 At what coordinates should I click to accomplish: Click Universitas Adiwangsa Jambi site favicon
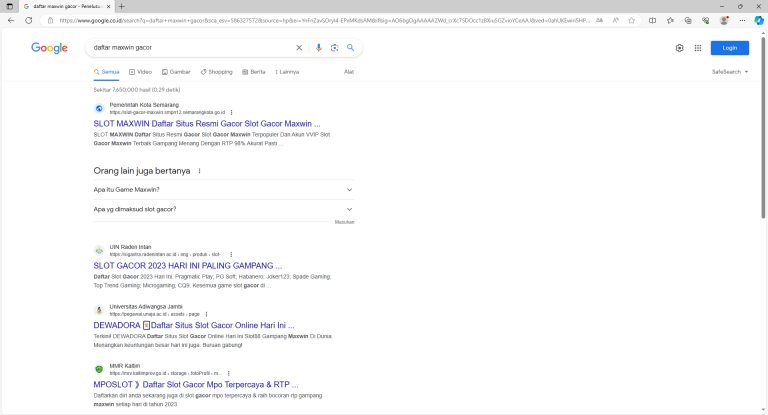click(x=99, y=310)
